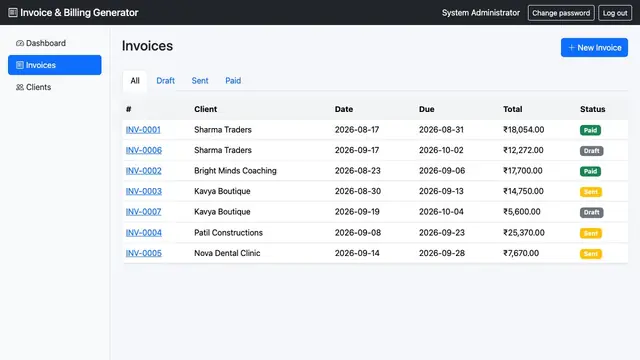
Task: Click the due date 2026-10-02
Action: point(441,150)
